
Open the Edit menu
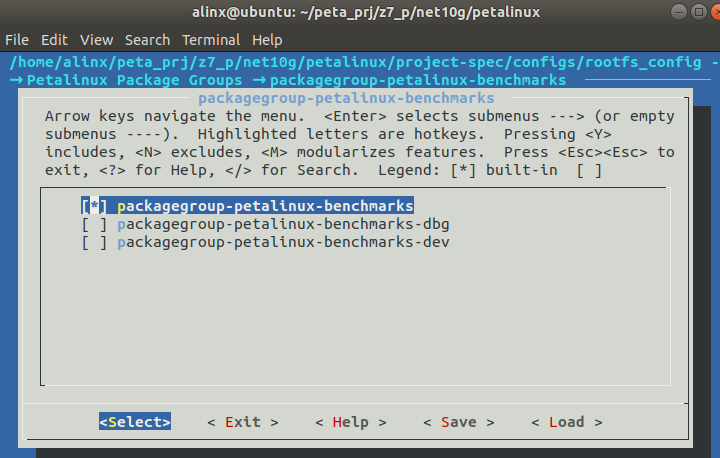tap(54, 40)
